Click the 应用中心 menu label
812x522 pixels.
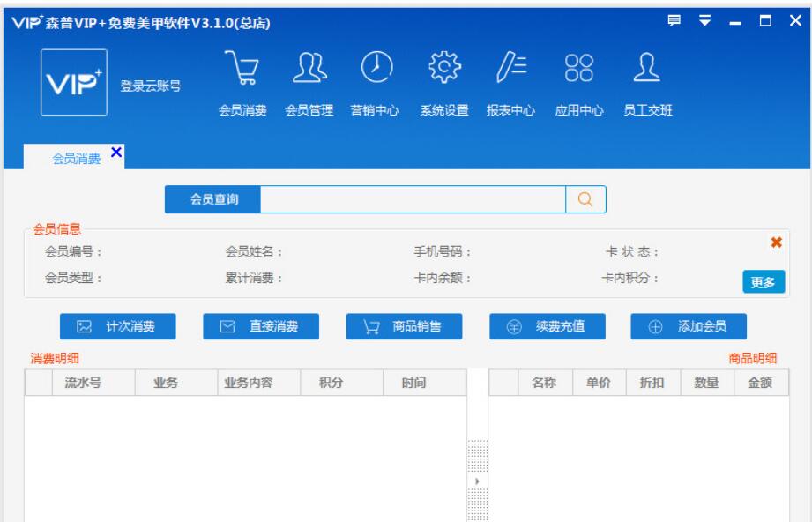click(579, 110)
